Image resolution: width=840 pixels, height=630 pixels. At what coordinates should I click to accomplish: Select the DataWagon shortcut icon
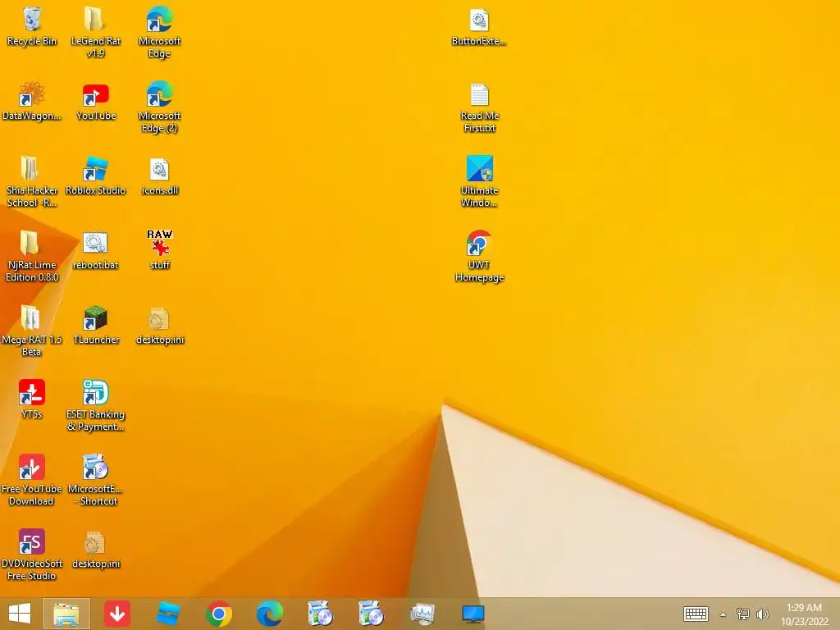point(32,101)
